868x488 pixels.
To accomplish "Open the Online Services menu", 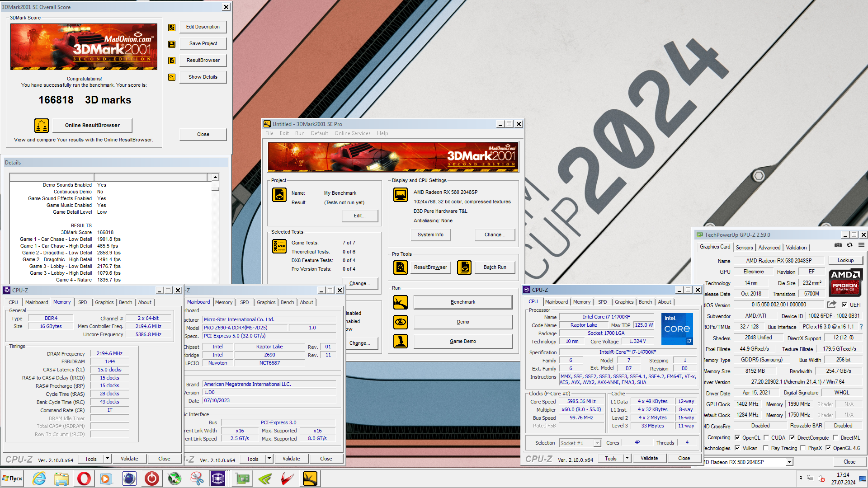I will (x=352, y=133).
